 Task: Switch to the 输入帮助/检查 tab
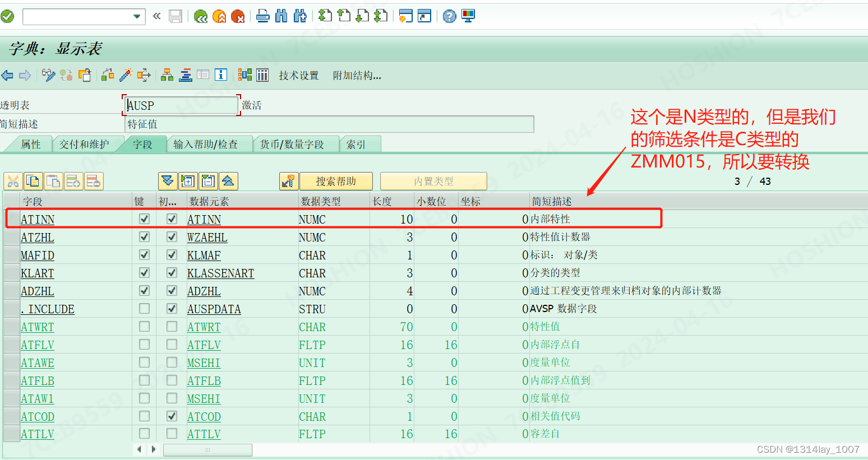pyautogui.click(x=205, y=145)
